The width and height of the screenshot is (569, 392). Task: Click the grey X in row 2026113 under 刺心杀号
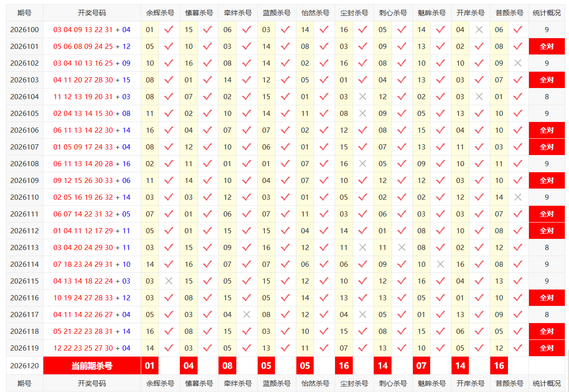click(402, 248)
